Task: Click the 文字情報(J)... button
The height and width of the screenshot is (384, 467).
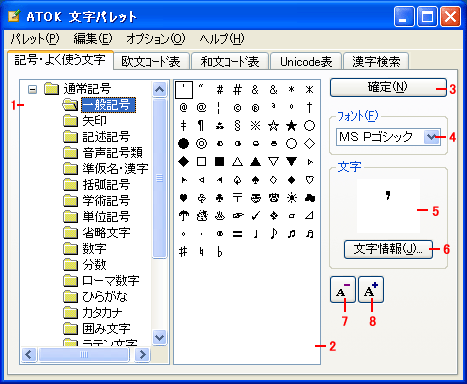Action: (x=388, y=249)
